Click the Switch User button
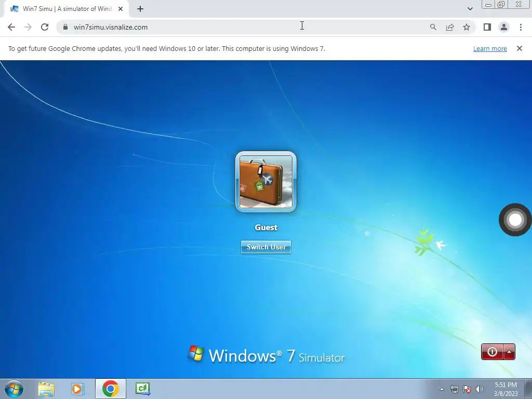The height and width of the screenshot is (399, 532). (265, 247)
